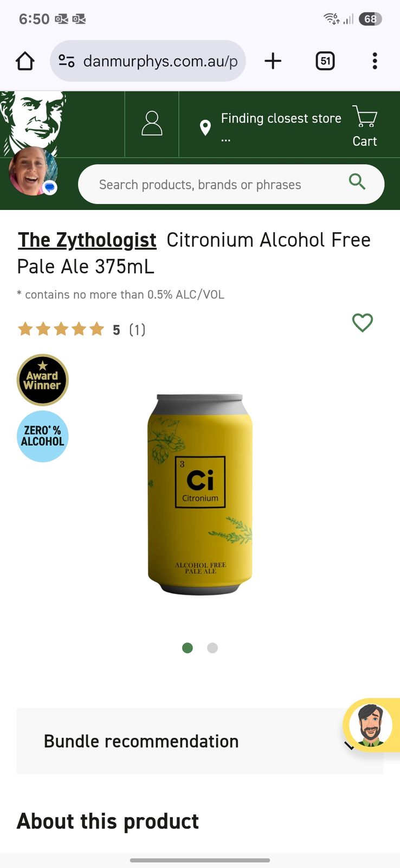Tap the site settings icon in the address bar
Image resolution: width=400 pixels, height=868 pixels.
67,61
